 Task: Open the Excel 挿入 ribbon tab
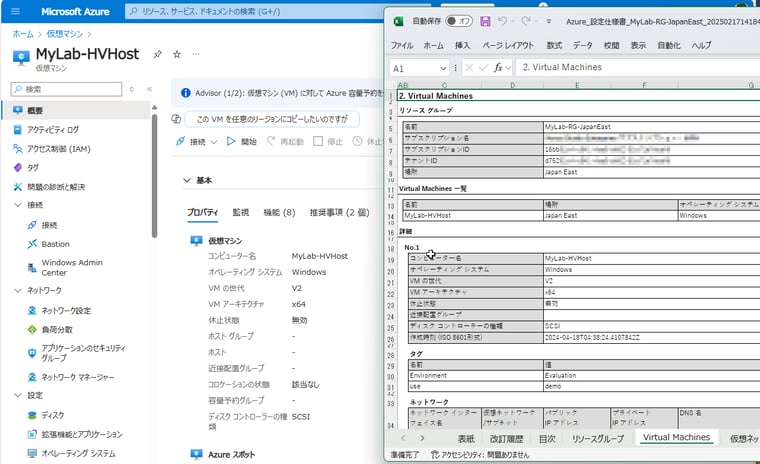[x=462, y=46]
